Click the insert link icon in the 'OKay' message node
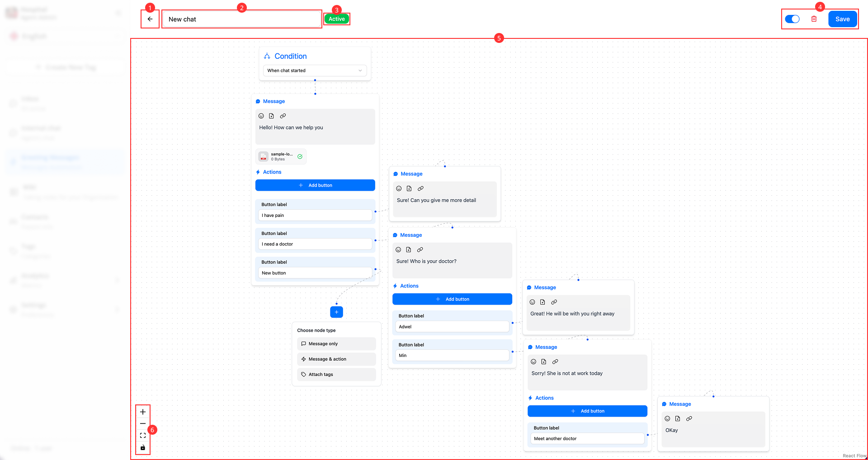Viewport: 868px width, 460px height. (689, 418)
